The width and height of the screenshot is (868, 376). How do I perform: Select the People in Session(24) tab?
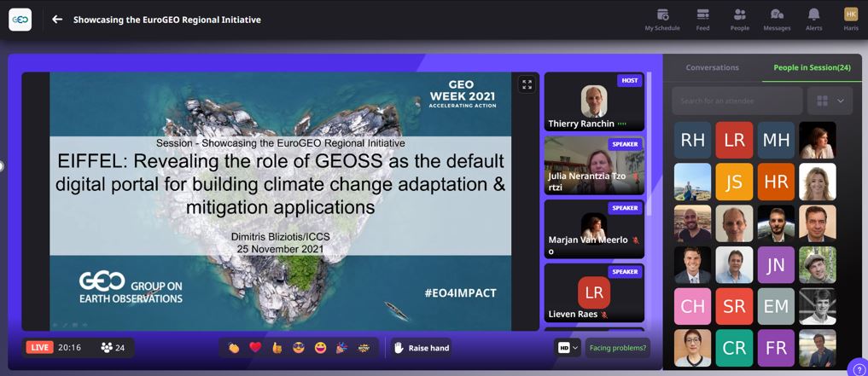[x=812, y=67]
